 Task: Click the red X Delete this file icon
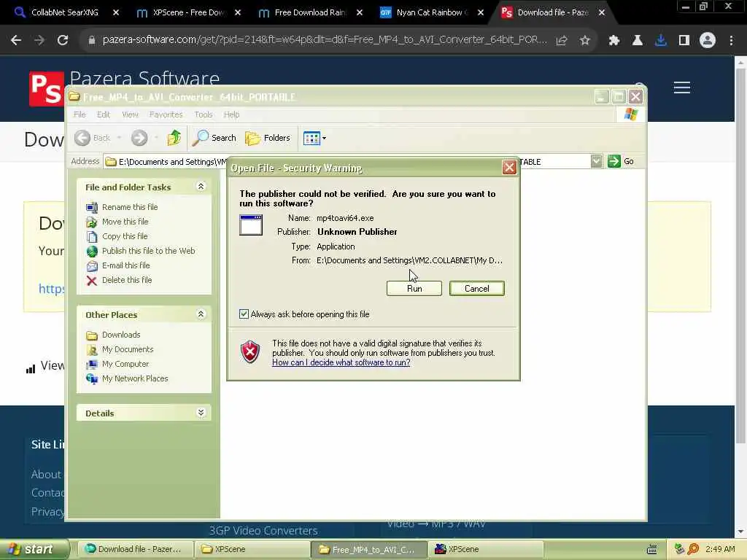(92, 281)
